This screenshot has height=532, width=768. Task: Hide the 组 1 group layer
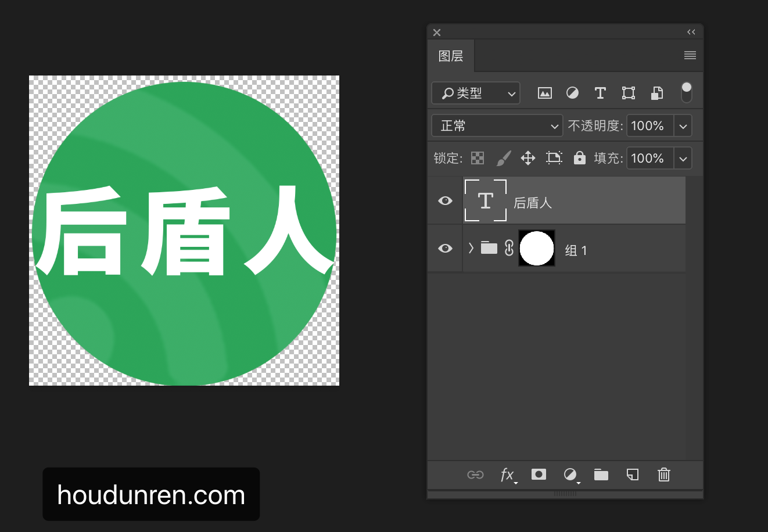[446, 249]
